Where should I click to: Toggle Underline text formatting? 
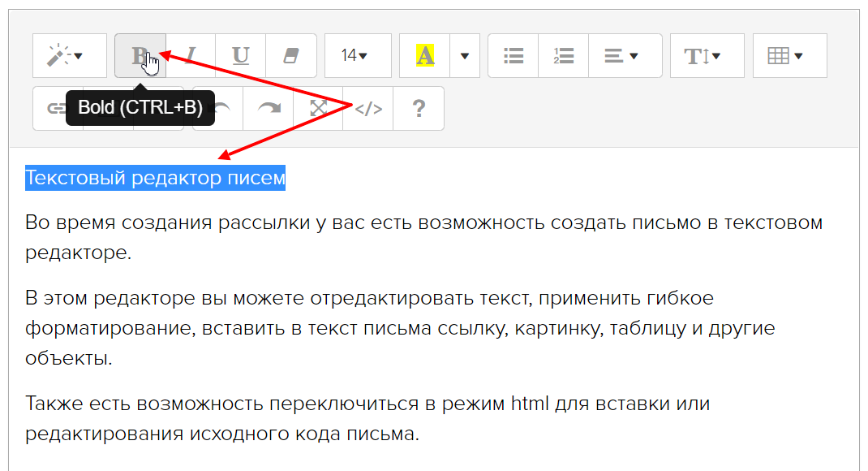[240, 56]
